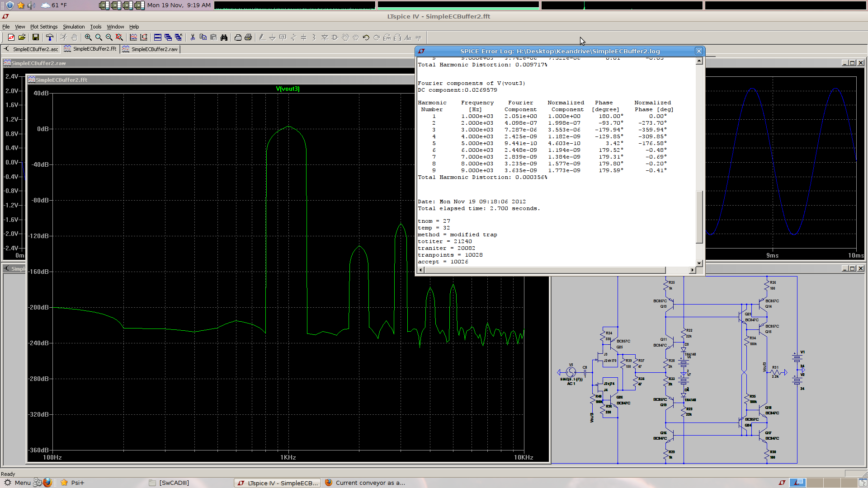
Task: Click Total Harmonic Distortion 0.000356% line
Action: 482,177
